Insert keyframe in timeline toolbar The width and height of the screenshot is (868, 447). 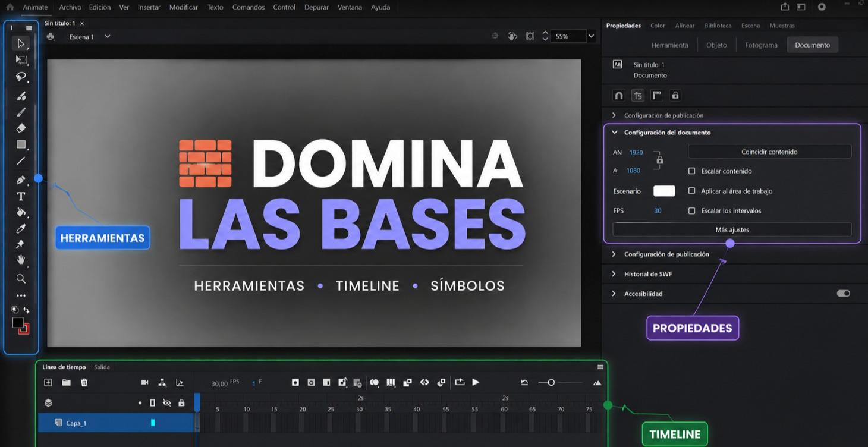295,382
